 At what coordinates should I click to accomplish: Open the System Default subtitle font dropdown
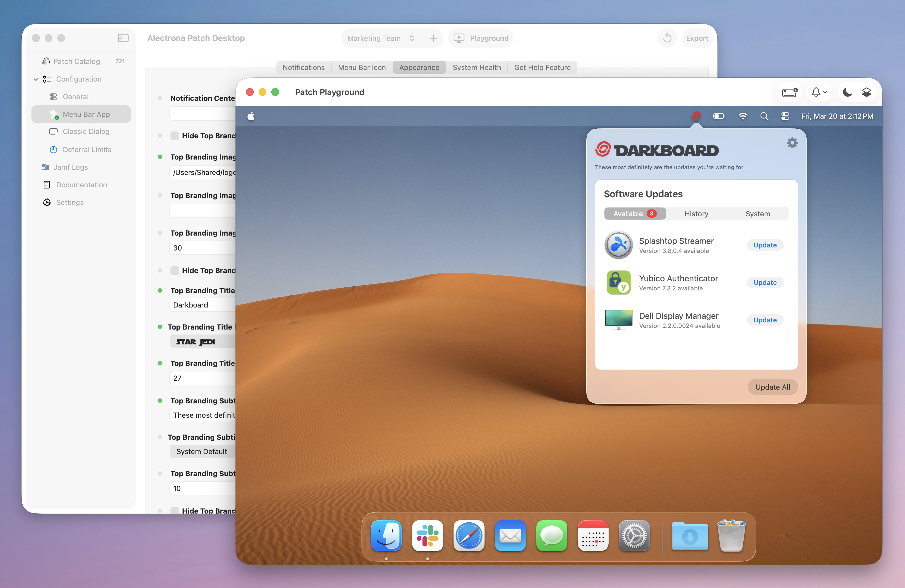click(x=202, y=451)
